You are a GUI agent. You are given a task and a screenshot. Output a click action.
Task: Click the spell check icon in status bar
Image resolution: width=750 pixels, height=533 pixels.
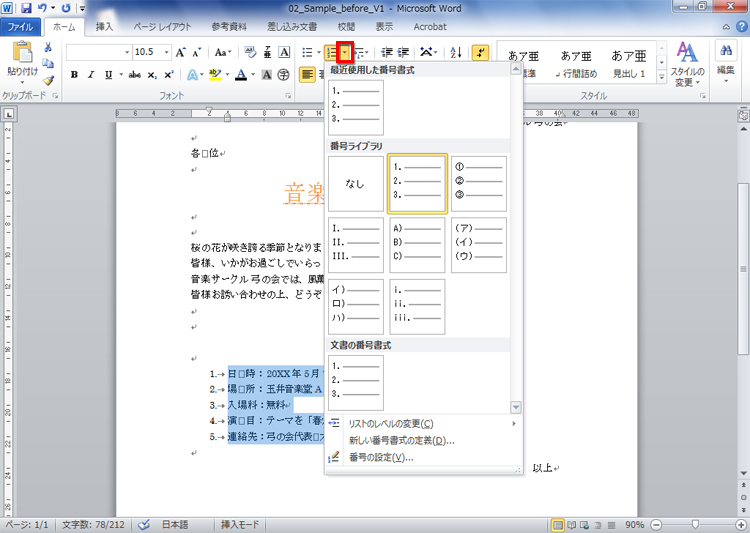pyautogui.click(x=143, y=525)
